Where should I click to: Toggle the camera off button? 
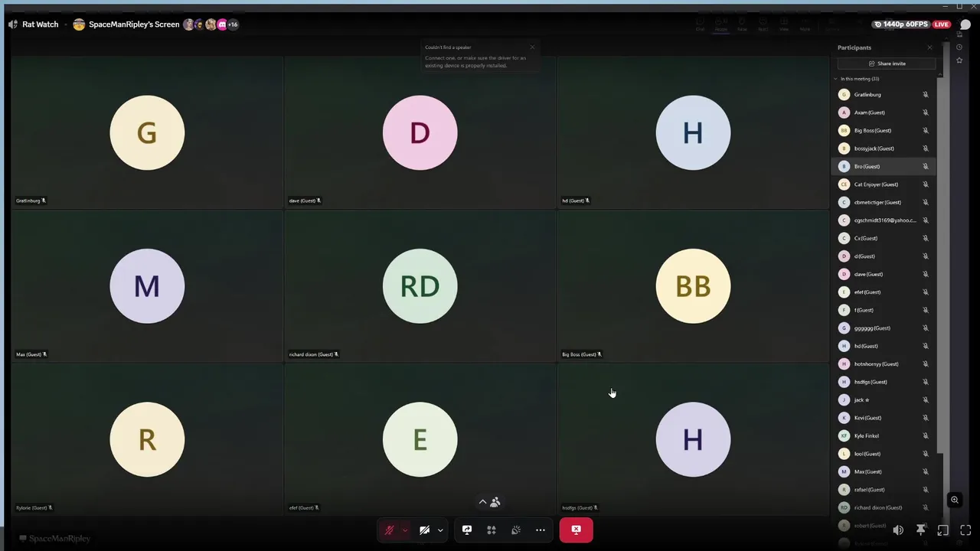[424, 530]
